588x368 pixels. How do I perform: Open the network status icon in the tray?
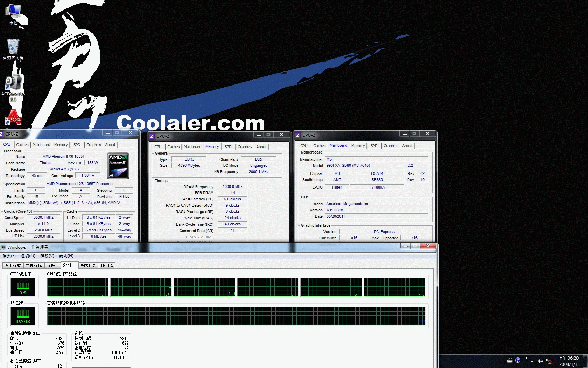[x=549, y=361]
